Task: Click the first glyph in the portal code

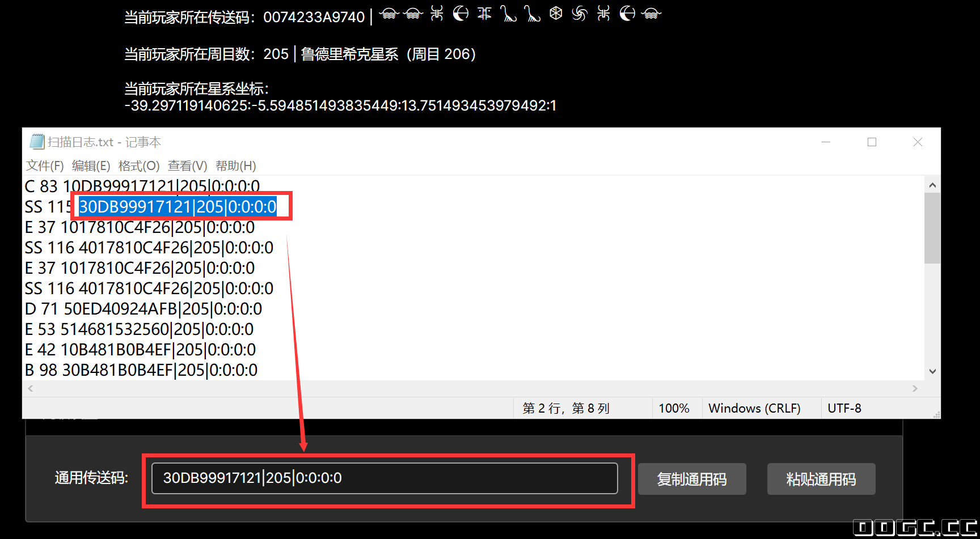Action: 389,14
